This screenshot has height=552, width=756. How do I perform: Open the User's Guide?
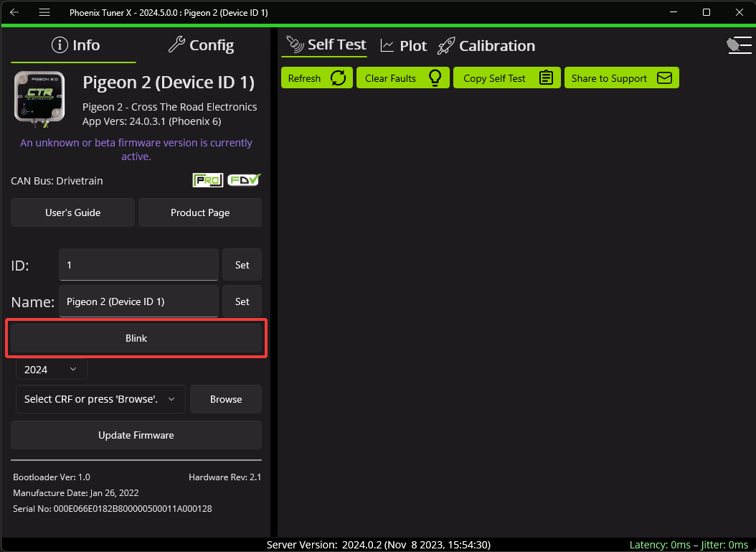click(73, 212)
